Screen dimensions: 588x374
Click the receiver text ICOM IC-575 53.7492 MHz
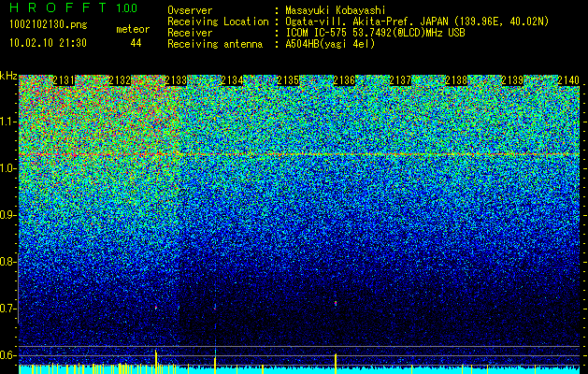pos(375,33)
